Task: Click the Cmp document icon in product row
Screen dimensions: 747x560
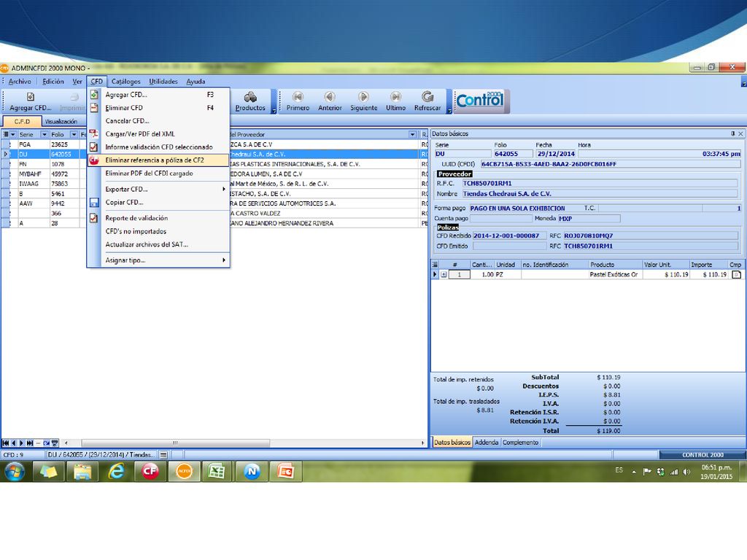Action: 736,275
